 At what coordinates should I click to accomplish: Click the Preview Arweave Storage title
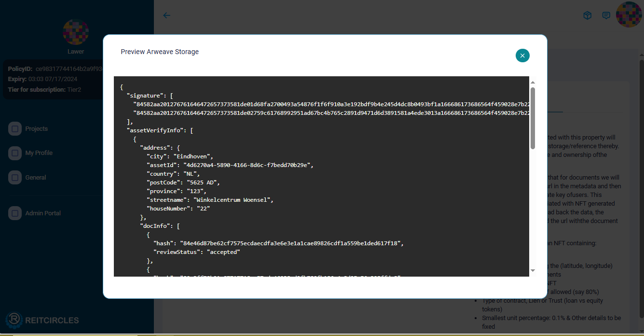click(160, 52)
